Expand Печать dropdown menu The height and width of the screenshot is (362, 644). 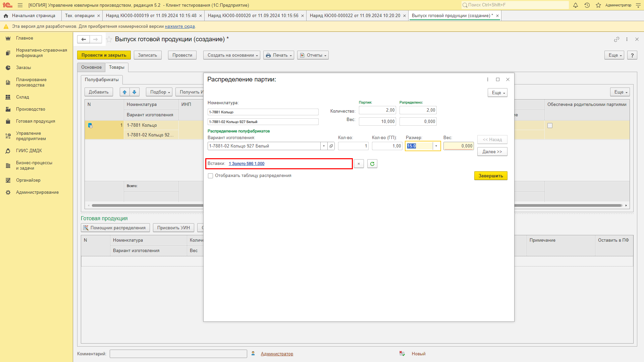tap(279, 55)
